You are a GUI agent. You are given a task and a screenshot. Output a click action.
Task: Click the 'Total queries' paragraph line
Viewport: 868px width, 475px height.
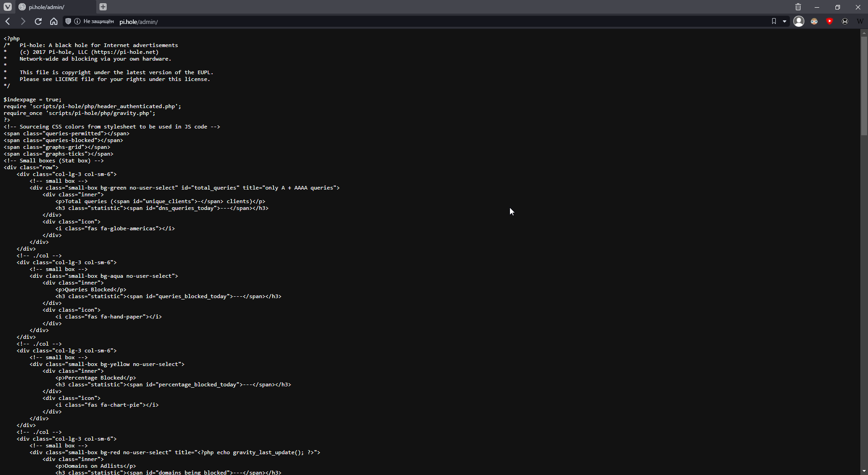coord(160,201)
